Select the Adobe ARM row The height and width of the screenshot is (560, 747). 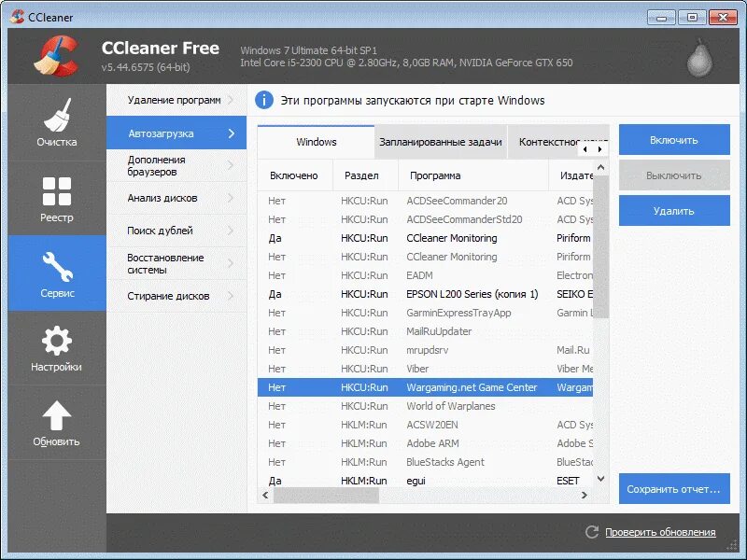point(426,443)
